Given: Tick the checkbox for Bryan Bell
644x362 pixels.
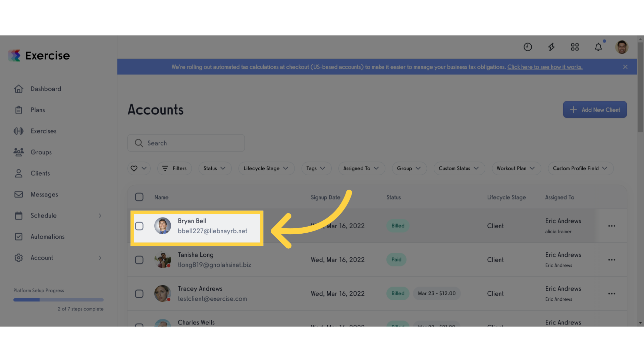Looking at the screenshot, I should pyautogui.click(x=139, y=226).
